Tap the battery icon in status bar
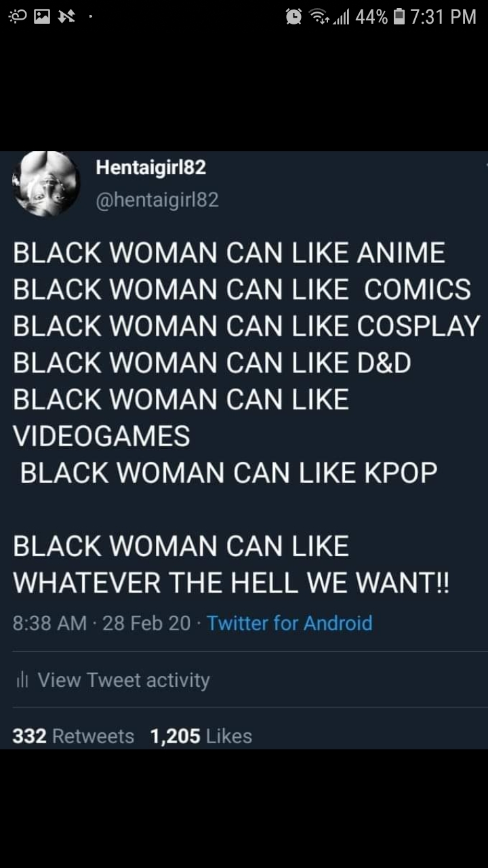The width and height of the screenshot is (488, 868). point(400,16)
